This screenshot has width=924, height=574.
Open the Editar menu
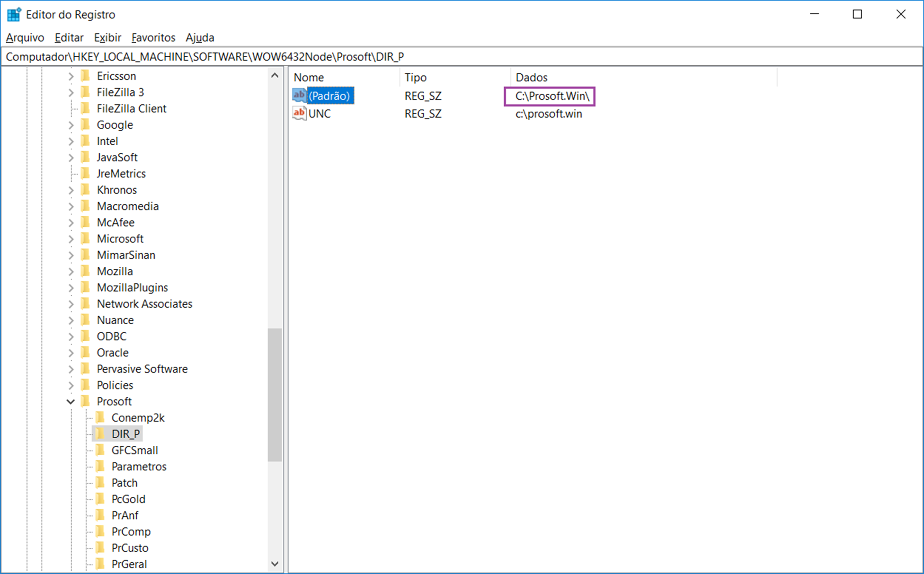tap(69, 37)
